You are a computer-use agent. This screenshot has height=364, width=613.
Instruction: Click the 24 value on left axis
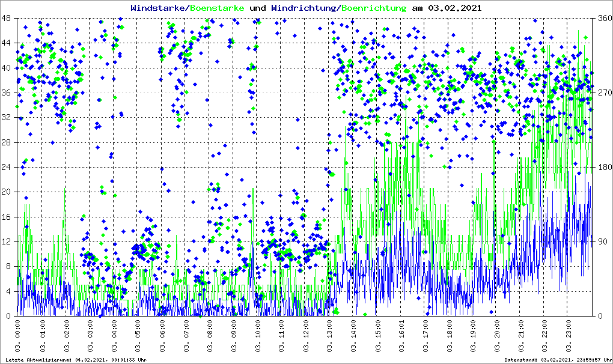pos(7,167)
